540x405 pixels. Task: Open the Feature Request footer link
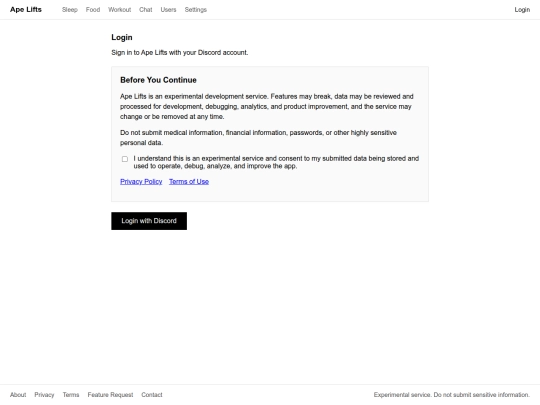pos(110,395)
